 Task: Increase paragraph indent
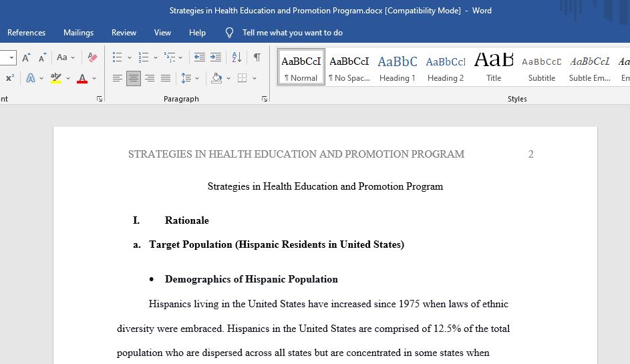216,57
